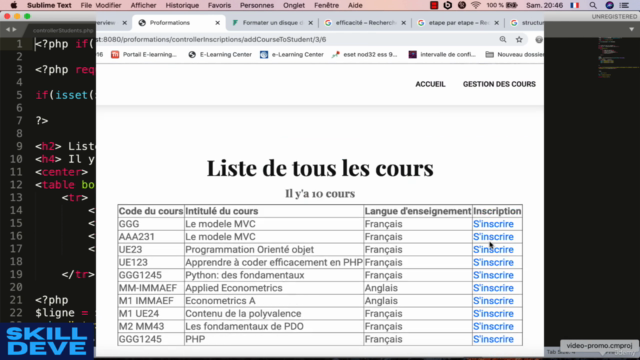Open the Onglet menu
This screenshot has width=640, height=360.
294,5
